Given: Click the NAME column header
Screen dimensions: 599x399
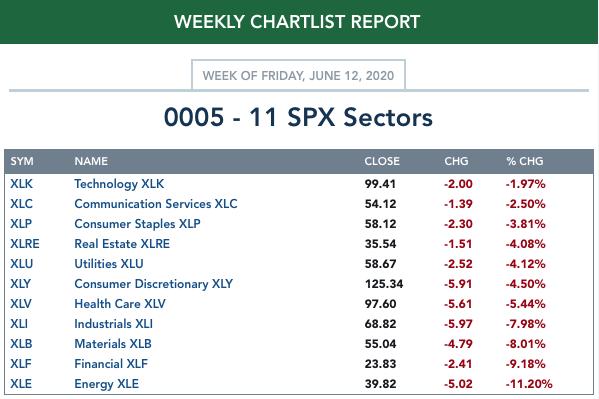Looking at the screenshot, I should 91,161.
